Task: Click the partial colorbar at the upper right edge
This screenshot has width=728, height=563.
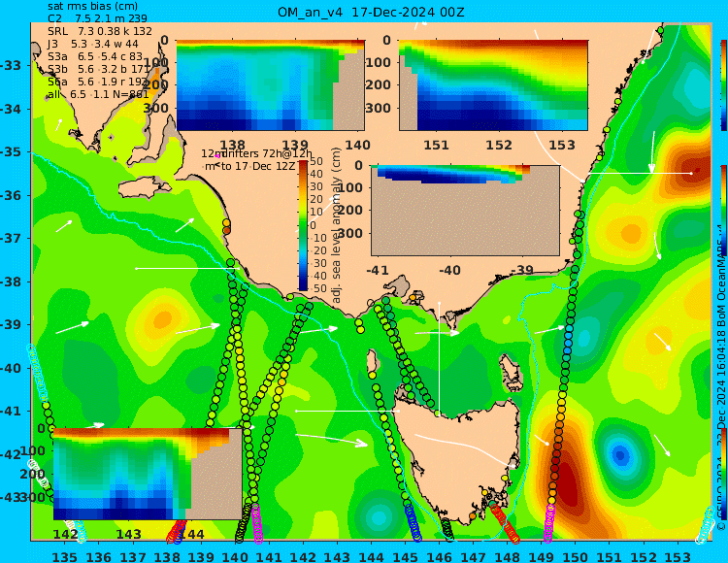Action: (x=723, y=85)
